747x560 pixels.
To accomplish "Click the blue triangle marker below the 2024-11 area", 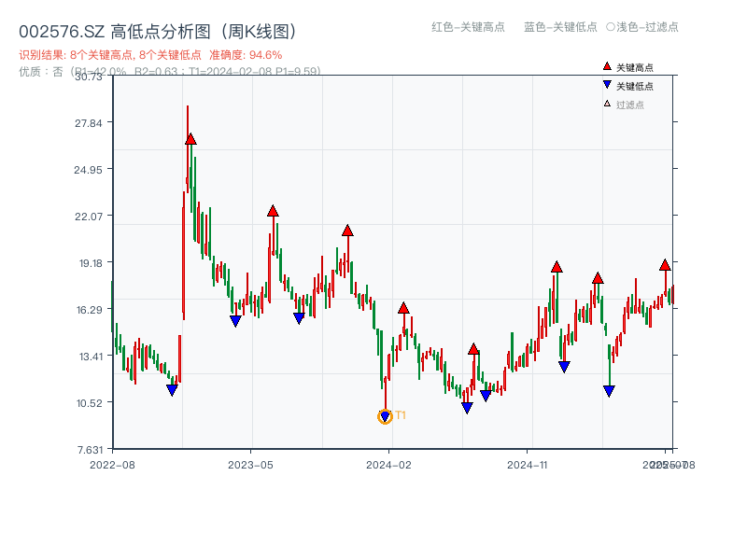I will click(564, 365).
